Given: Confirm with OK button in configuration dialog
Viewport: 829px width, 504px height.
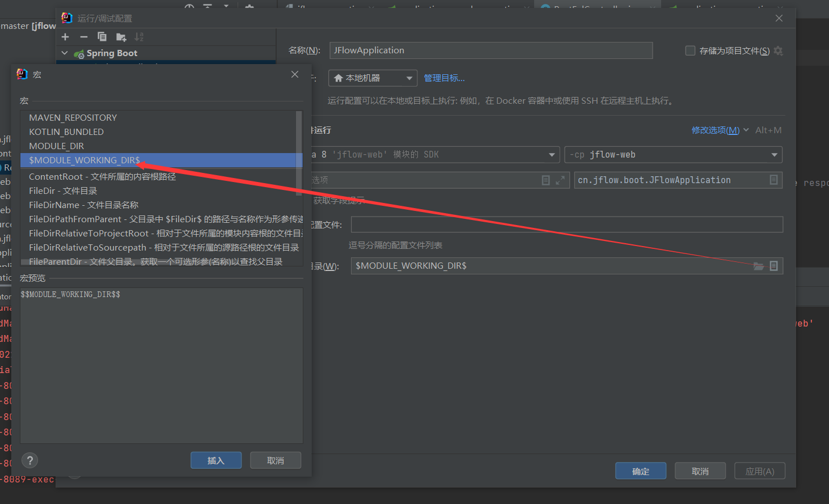Looking at the screenshot, I should click(641, 471).
